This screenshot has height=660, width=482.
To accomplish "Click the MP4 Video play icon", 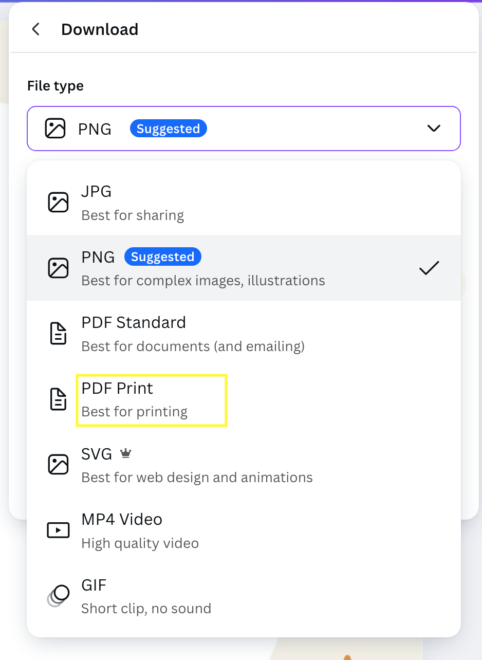I will [58, 530].
